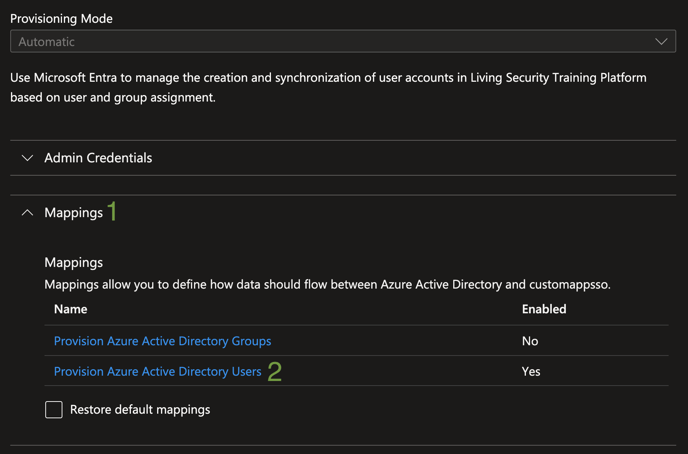Click the Mappings section header title
The width and height of the screenshot is (688, 454).
point(73,213)
